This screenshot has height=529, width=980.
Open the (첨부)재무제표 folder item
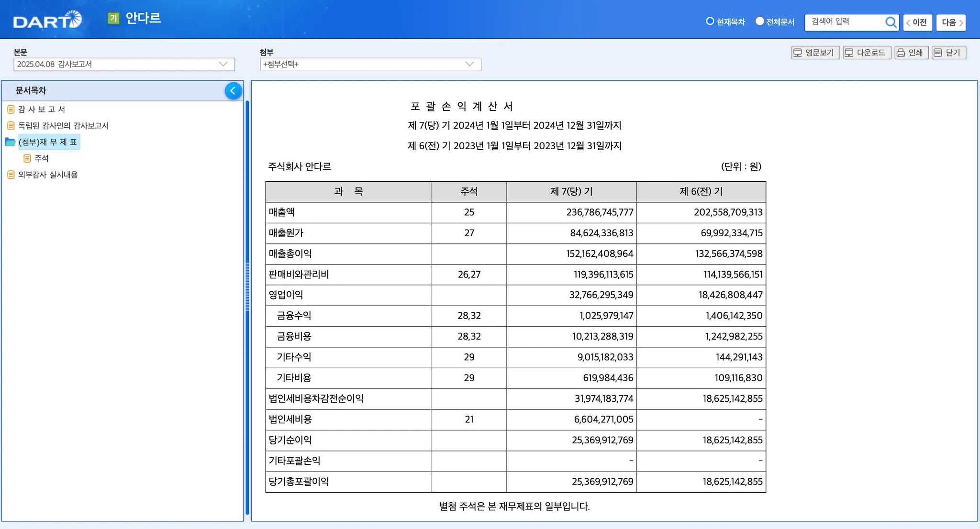pyautogui.click(x=48, y=142)
